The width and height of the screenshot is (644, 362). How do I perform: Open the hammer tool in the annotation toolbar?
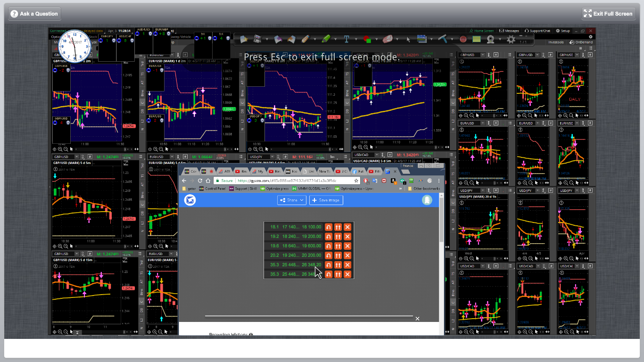tap(443, 39)
